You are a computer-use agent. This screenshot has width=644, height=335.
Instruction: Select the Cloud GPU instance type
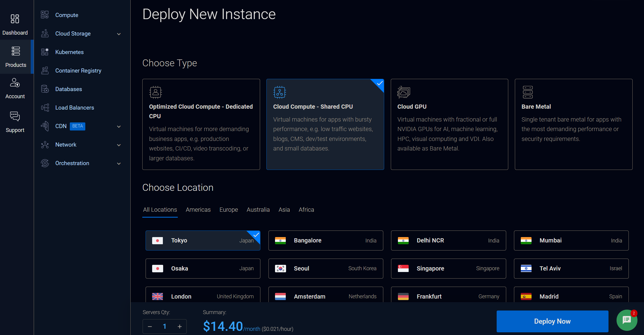pos(449,124)
